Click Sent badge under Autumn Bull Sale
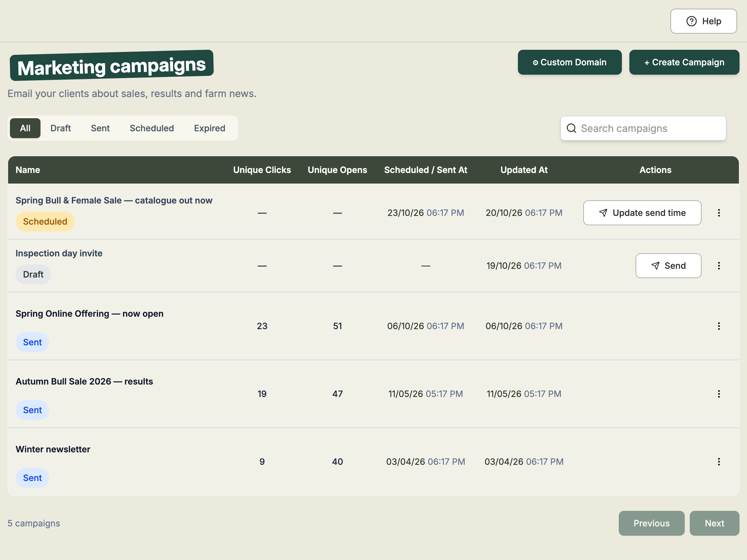 click(32, 410)
